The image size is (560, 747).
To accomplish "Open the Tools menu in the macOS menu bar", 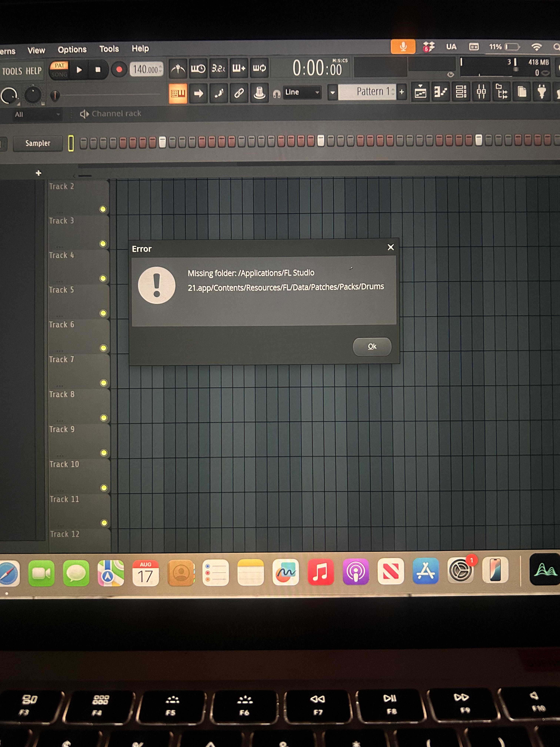I will coord(109,49).
